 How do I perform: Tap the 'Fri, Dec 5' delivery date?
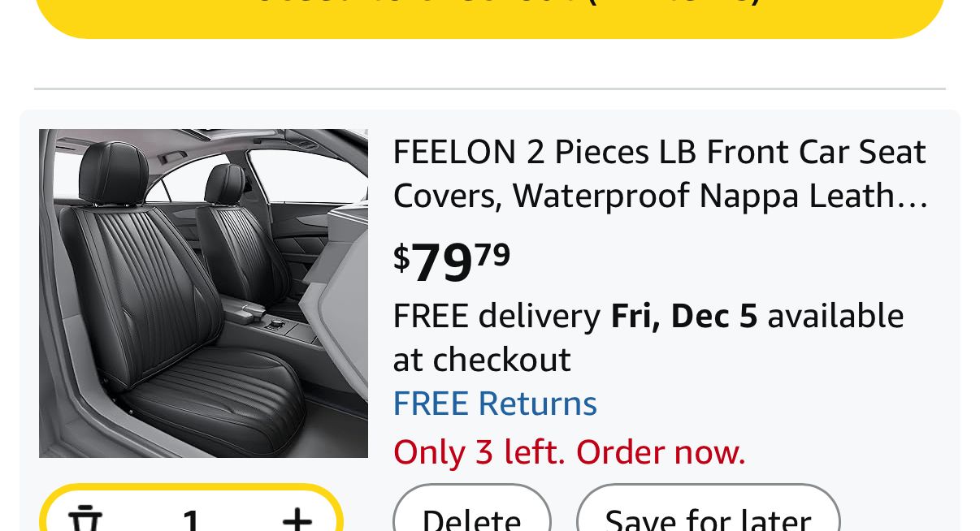pyautogui.click(x=684, y=316)
